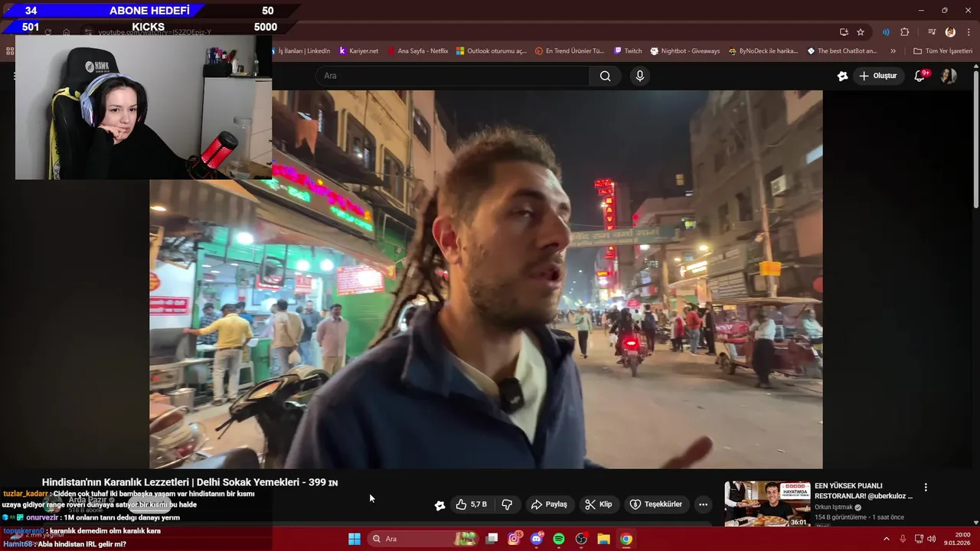This screenshot has width=980, height=551.
Task: Focus the YouTube Ara search field
Action: (452, 76)
